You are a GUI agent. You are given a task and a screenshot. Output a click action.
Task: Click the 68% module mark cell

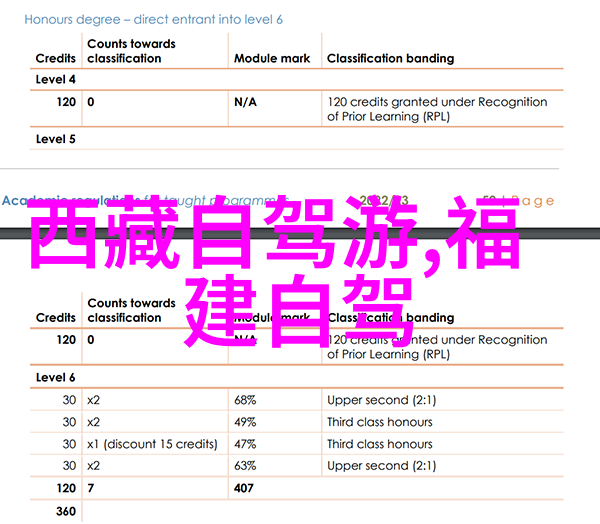246,400
